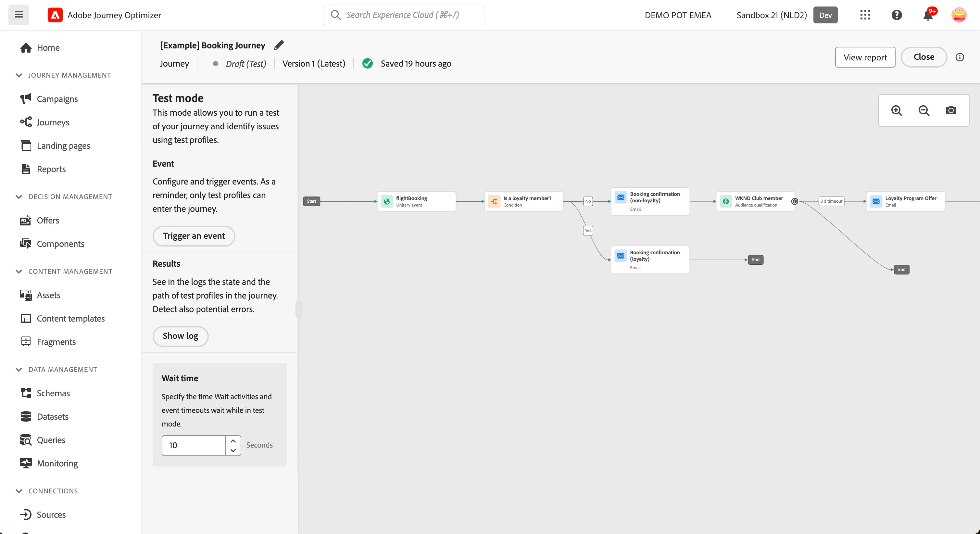Select Booking confirmation (loyalty) email icon
Image resolution: width=980 pixels, height=534 pixels.
[x=621, y=256]
